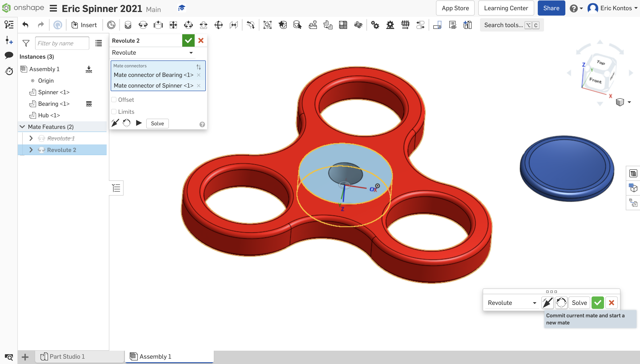Click the Share button
Viewport: 640px width, 364px height.
click(x=551, y=8)
